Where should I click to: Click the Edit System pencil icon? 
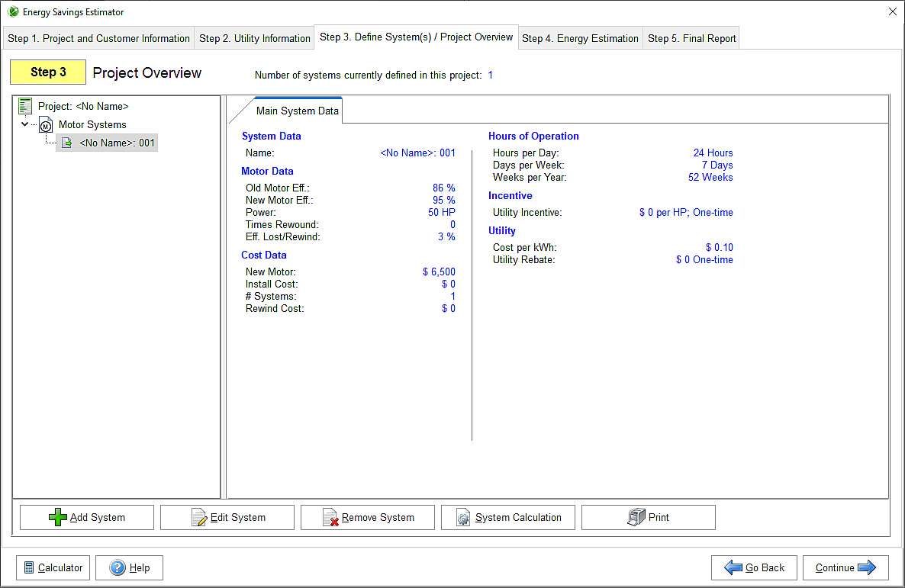click(199, 518)
